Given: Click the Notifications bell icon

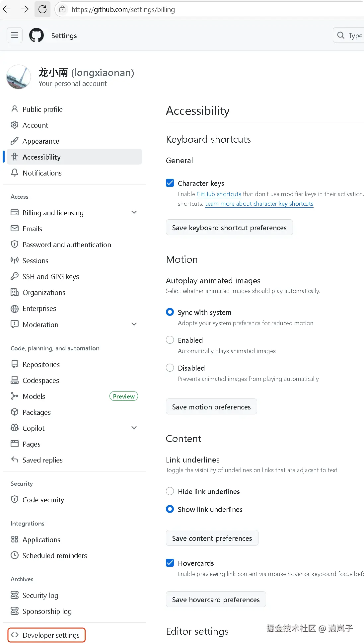Looking at the screenshot, I should pyautogui.click(x=15, y=173).
